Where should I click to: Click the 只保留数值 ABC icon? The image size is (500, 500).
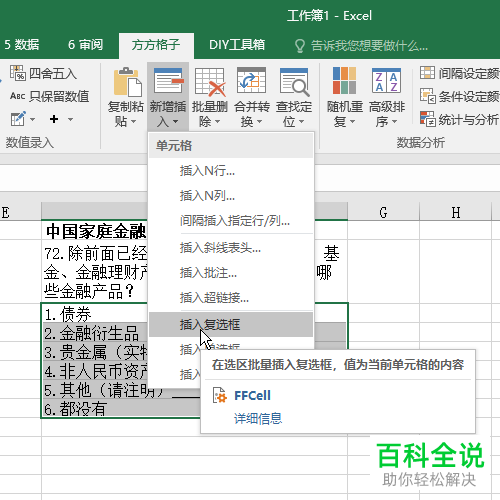click(17, 96)
